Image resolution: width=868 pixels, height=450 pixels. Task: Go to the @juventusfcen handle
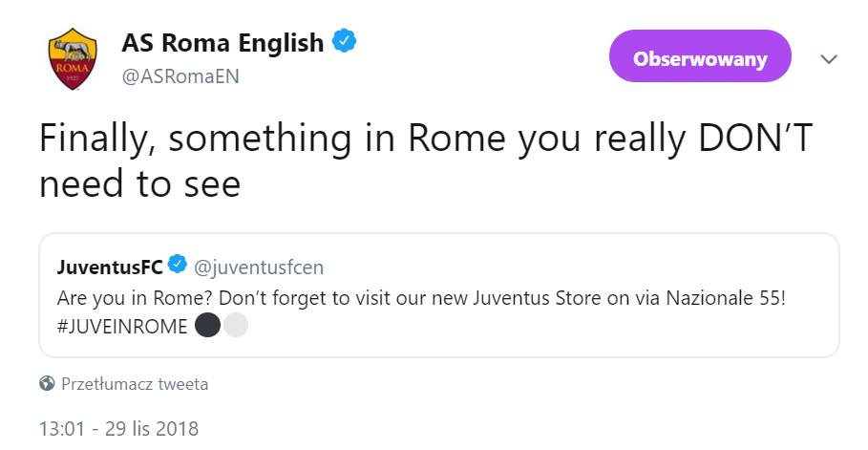(x=259, y=268)
